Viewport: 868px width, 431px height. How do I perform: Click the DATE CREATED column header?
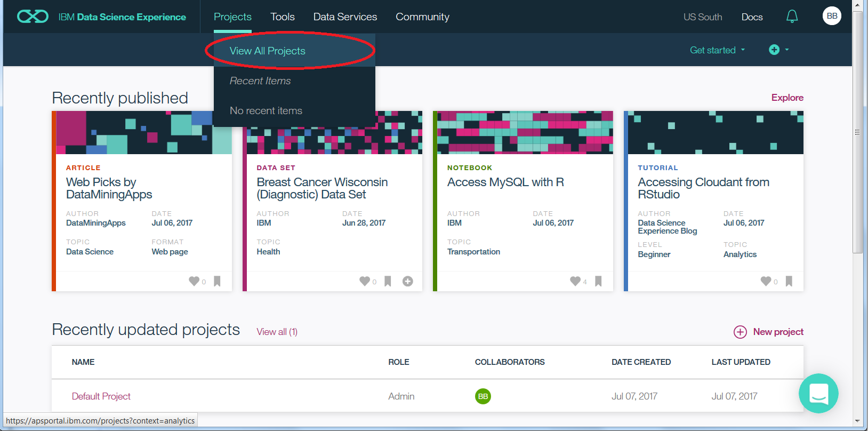pos(641,362)
